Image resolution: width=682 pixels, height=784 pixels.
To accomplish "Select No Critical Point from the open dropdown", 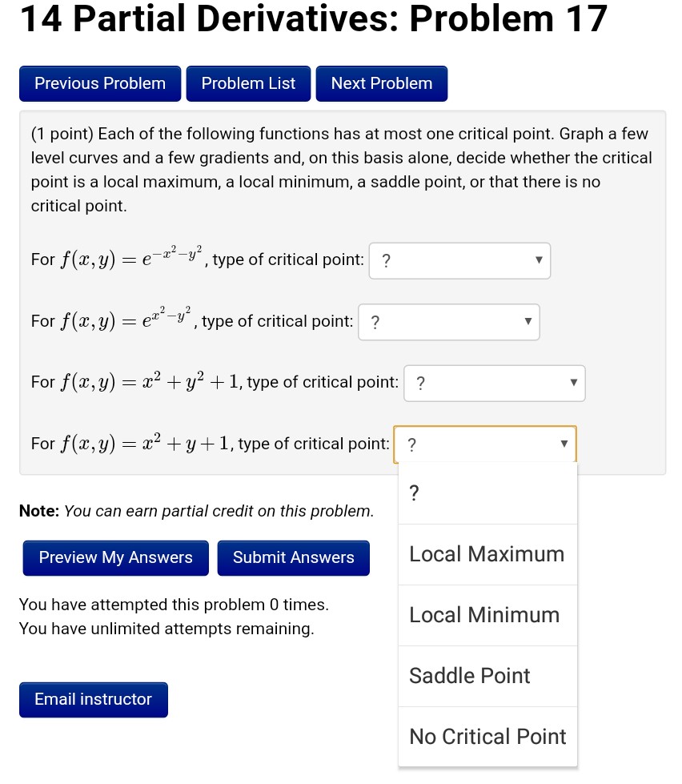I will (x=487, y=736).
